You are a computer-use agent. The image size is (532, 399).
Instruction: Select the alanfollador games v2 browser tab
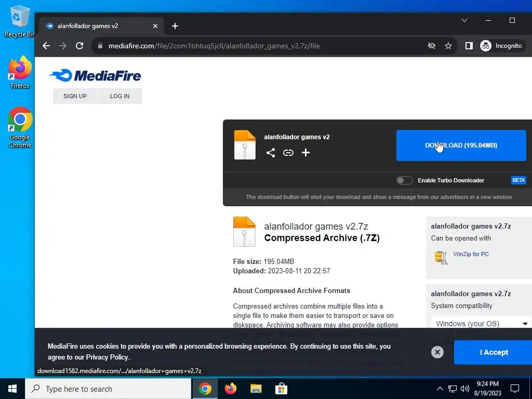pos(102,26)
